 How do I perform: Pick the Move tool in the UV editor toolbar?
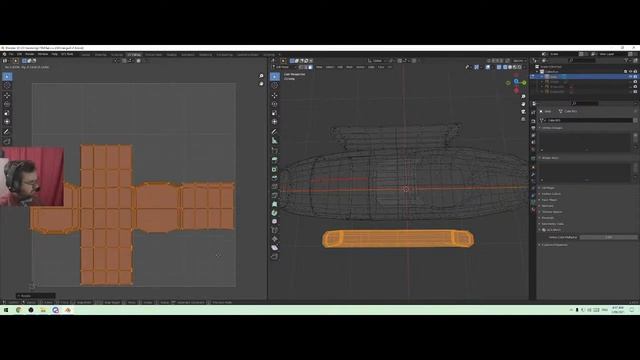pyautogui.click(x=7, y=95)
